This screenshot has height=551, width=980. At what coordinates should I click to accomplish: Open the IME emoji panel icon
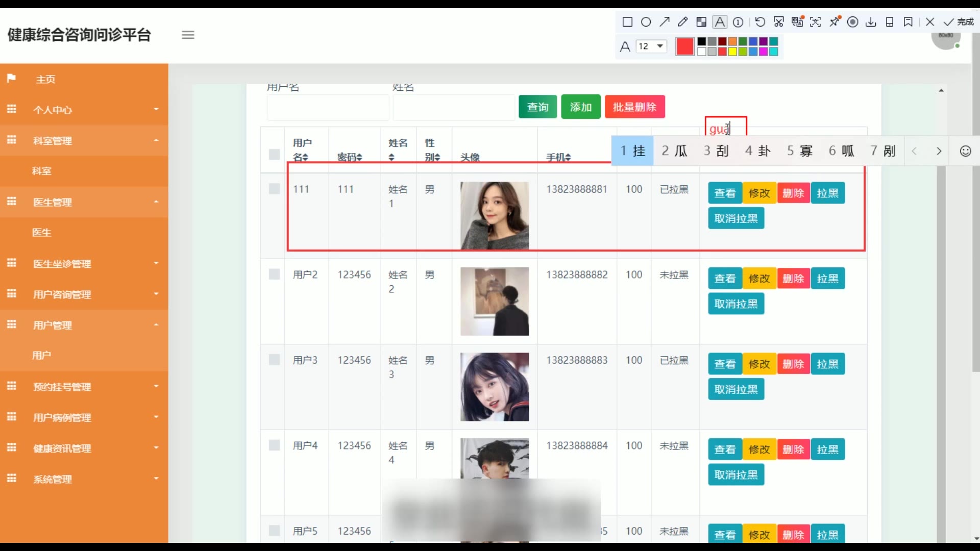click(x=965, y=151)
